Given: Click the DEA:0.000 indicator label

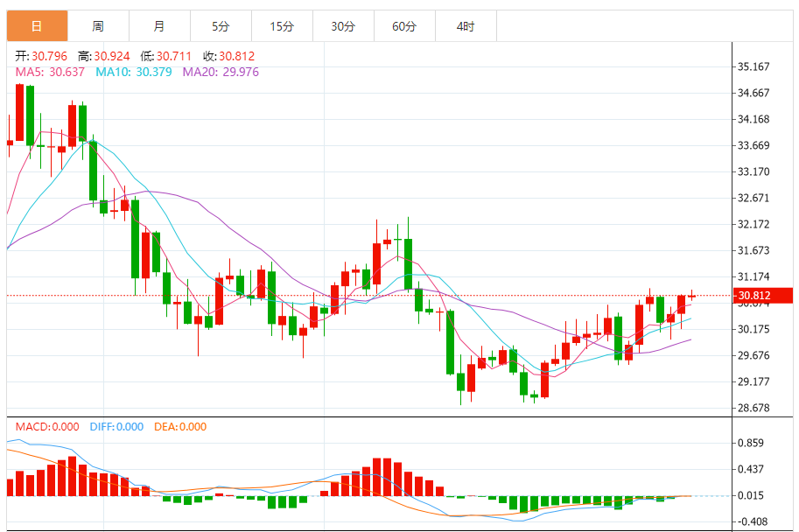Looking at the screenshot, I should coord(180,426).
